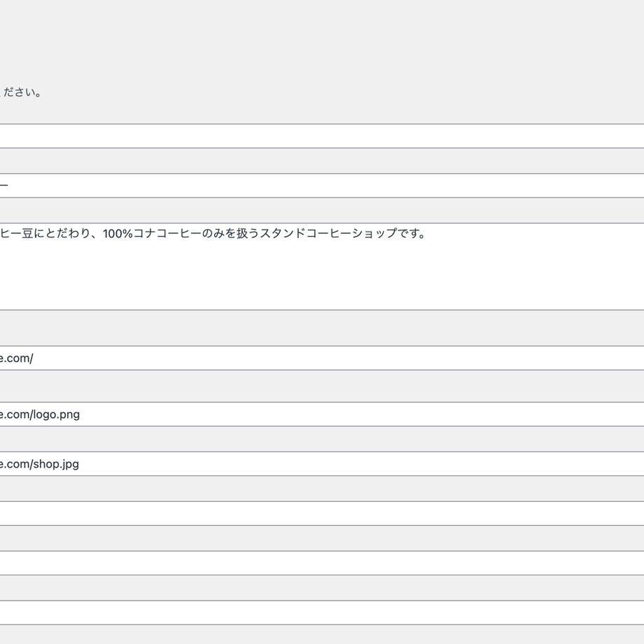
Task: Click the empty input directly below shop.jpg field
Action: [x=322, y=513]
